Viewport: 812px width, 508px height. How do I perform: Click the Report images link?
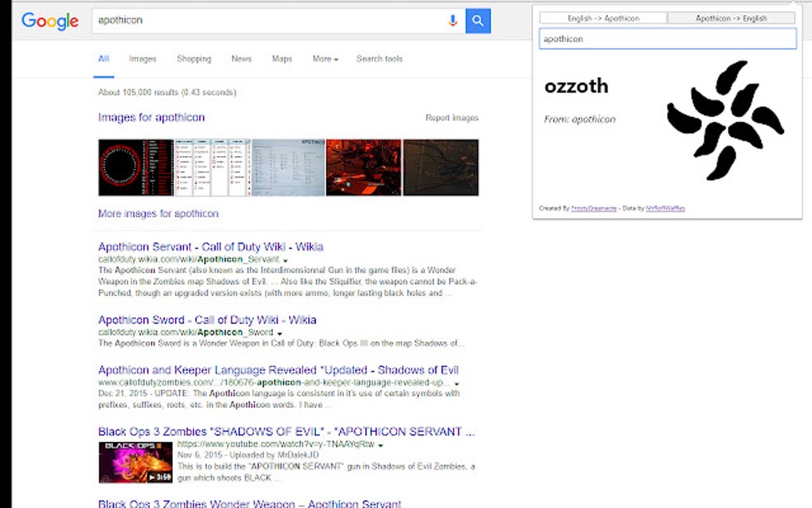[x=453, y=117]
